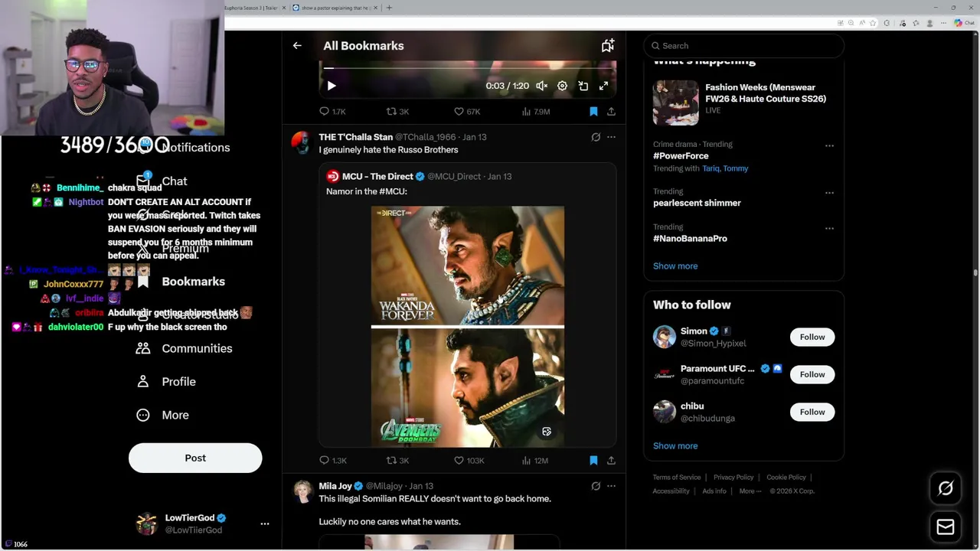
Task: Follow Paramount UFC account
Action: coord(812,374)
